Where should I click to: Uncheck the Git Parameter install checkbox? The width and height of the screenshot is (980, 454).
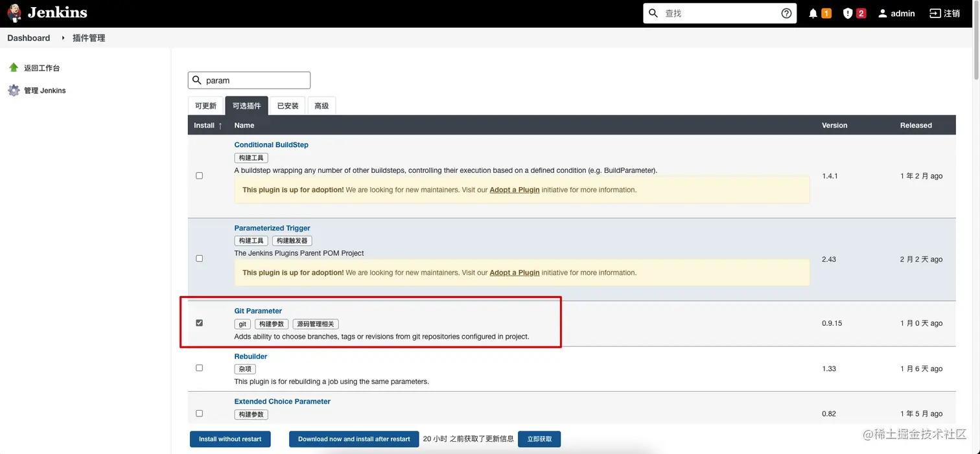tap(199, 323)
